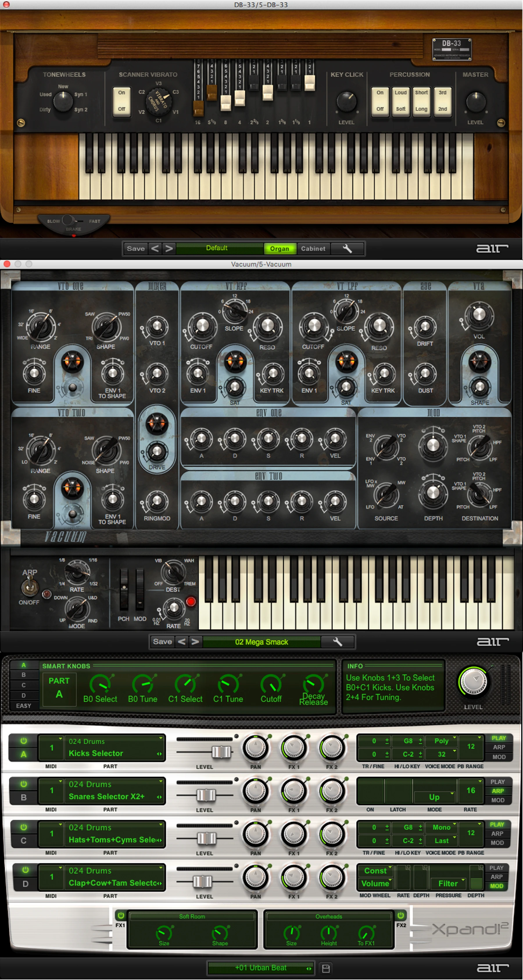Go to previous DB-33 preset arrow
The image size is (523, 980).
[155, 248]
